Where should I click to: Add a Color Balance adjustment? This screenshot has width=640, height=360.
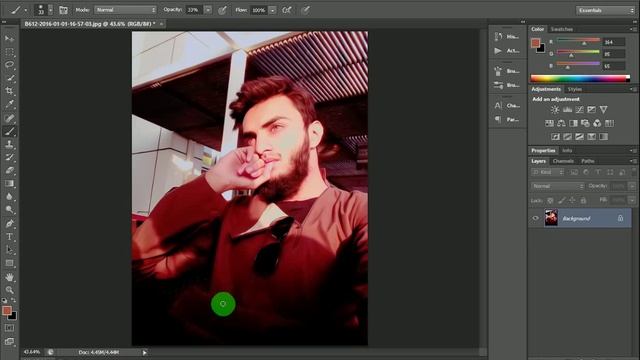(x=562, y=123)
